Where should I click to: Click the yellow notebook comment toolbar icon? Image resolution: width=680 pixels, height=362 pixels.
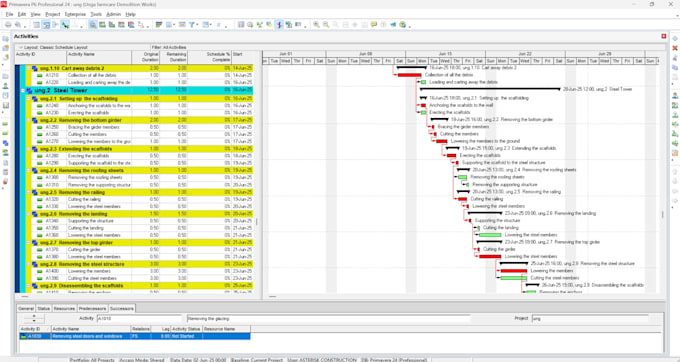coord(374,25)
